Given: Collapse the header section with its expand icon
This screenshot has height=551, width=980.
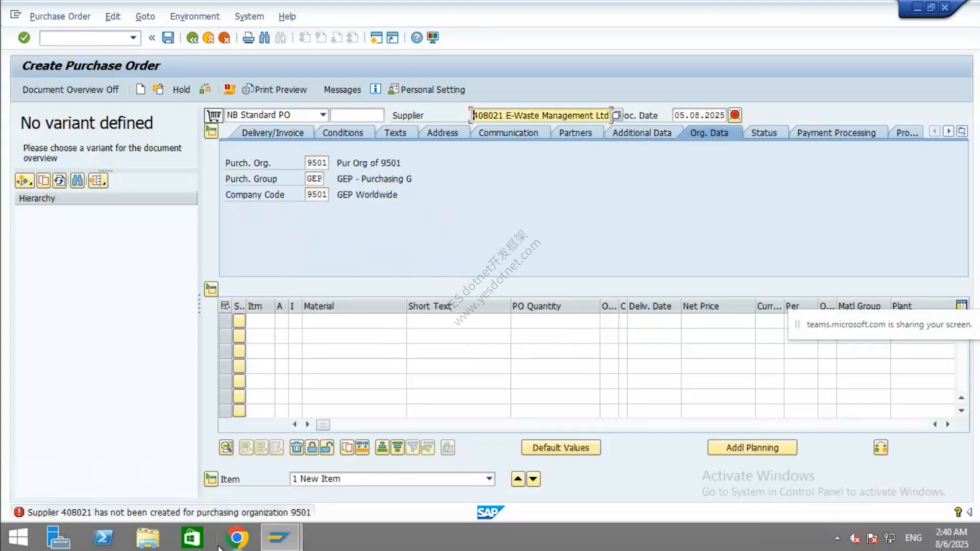Looking at the screenshot, I should [211, 132].
